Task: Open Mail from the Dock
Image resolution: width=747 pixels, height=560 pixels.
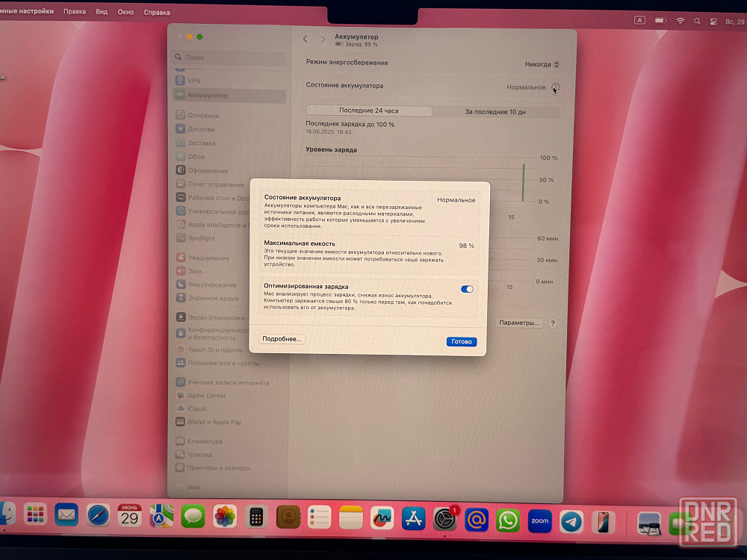Action: [66, 514]
